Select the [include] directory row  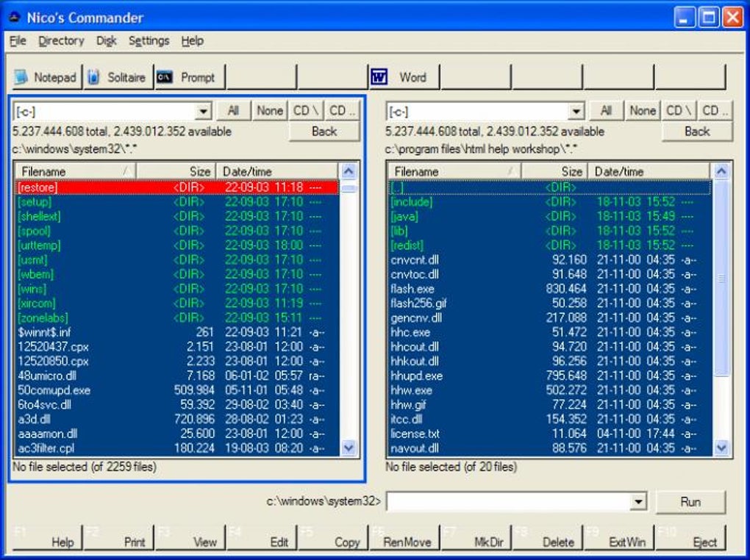(550, 202)
